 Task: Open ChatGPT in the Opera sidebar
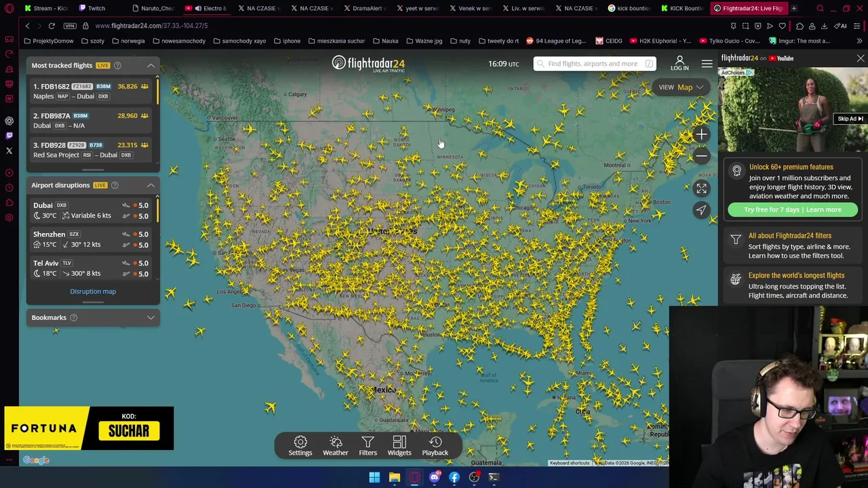click(x=9, y=121)
